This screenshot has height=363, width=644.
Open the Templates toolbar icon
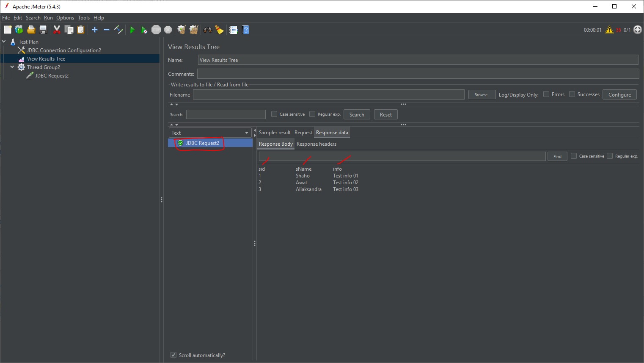[19, 30]
